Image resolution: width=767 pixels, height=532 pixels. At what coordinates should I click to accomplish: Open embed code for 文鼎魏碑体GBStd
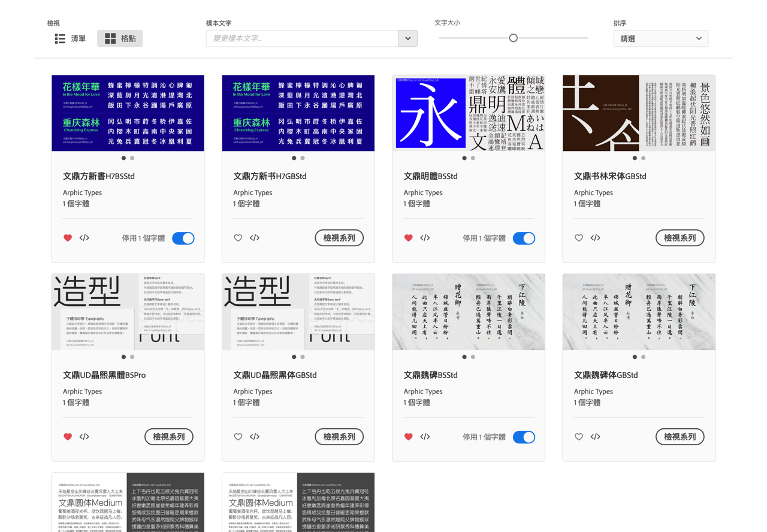pos(595,437)
